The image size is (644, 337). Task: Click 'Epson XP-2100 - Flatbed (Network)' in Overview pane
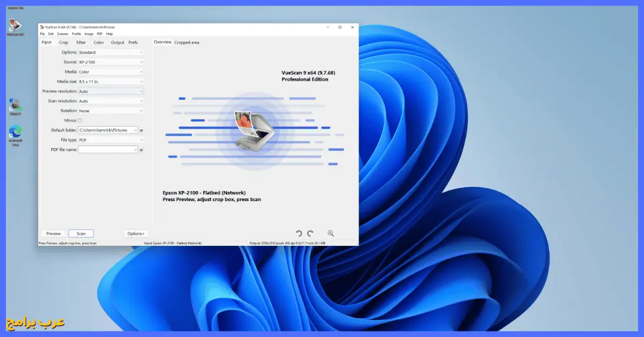204,193
